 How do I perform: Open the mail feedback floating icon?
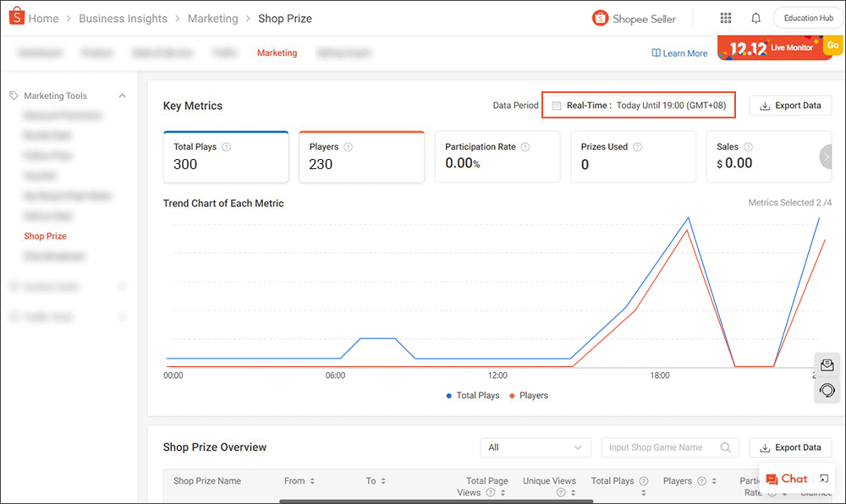coord(827,365)
